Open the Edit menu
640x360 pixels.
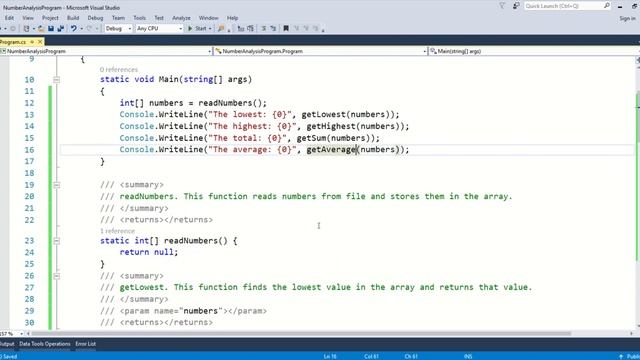pyautogui.click(x=9, y=18)
